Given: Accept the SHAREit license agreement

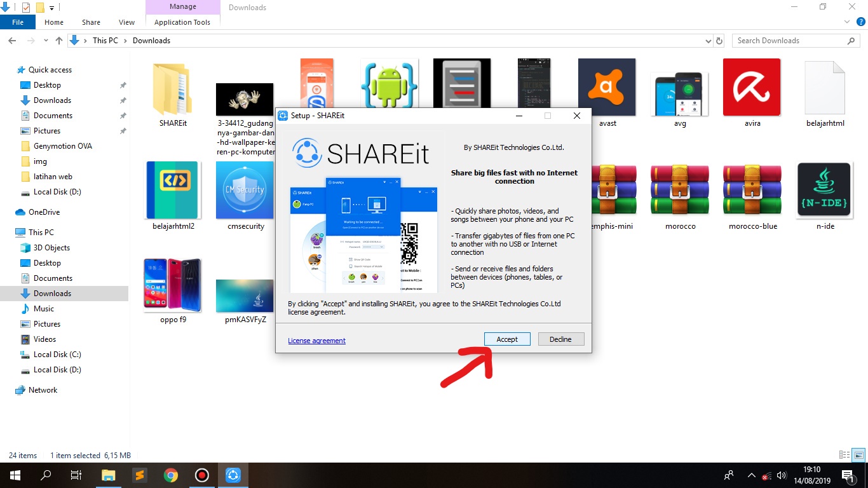Looking at the screenshot, I should coord(507,339).
